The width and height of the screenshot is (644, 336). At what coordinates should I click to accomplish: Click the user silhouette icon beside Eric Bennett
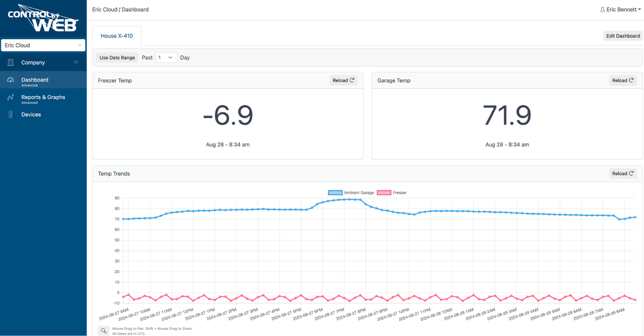[602, 9]
